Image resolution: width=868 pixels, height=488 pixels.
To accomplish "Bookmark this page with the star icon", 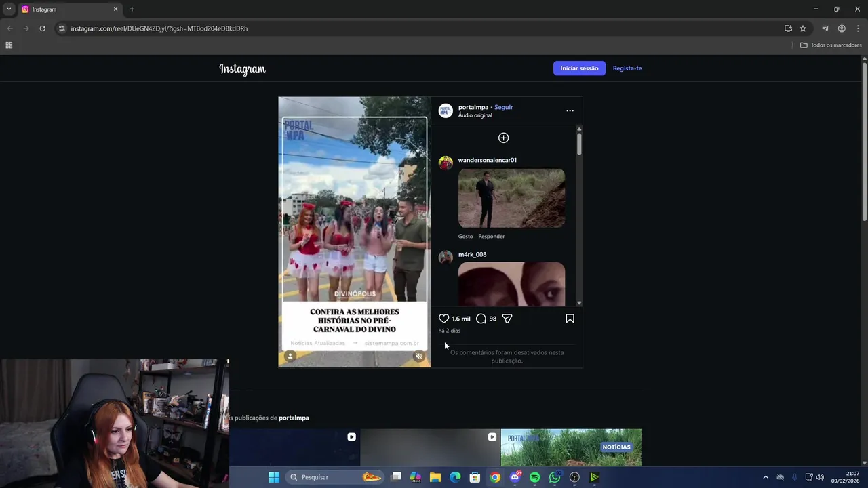I will point(803,28).
